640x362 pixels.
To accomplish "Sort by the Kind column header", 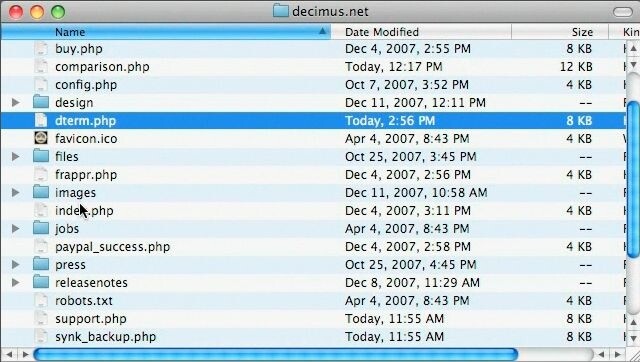I will click(x=624, y=32).
